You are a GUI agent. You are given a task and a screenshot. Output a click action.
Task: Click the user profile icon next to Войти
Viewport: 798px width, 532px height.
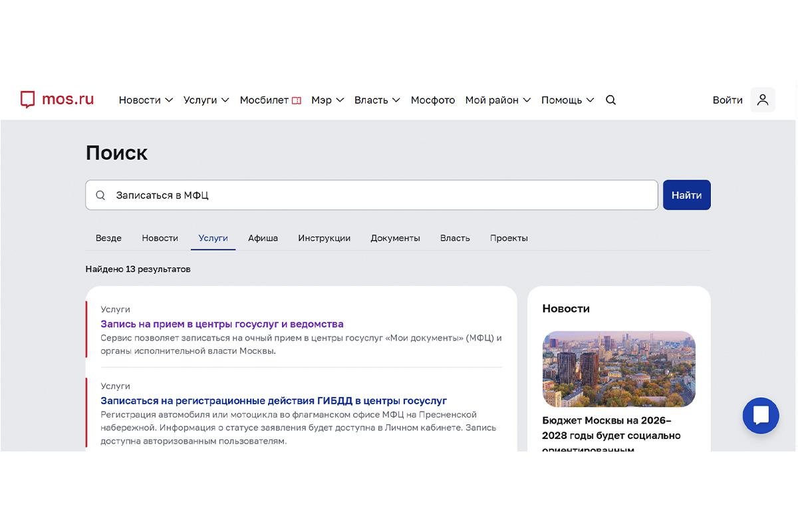[763, 99]
